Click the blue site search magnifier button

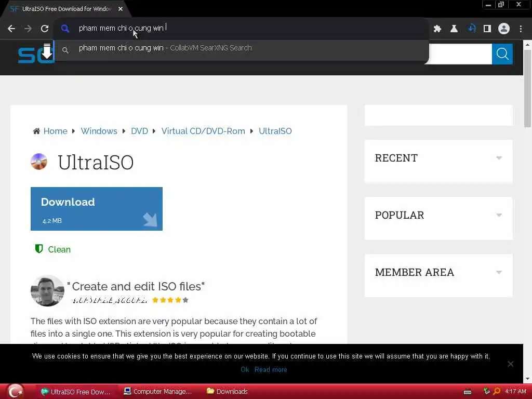coord(502,54)
